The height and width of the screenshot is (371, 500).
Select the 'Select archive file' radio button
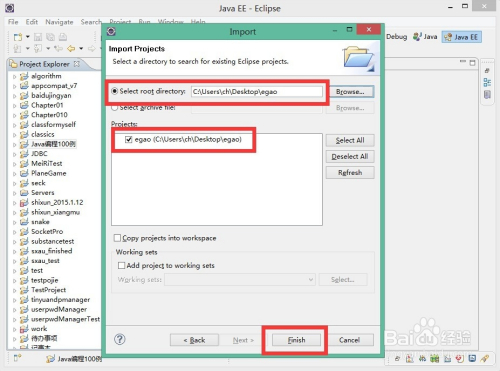[x=114, y=108]
